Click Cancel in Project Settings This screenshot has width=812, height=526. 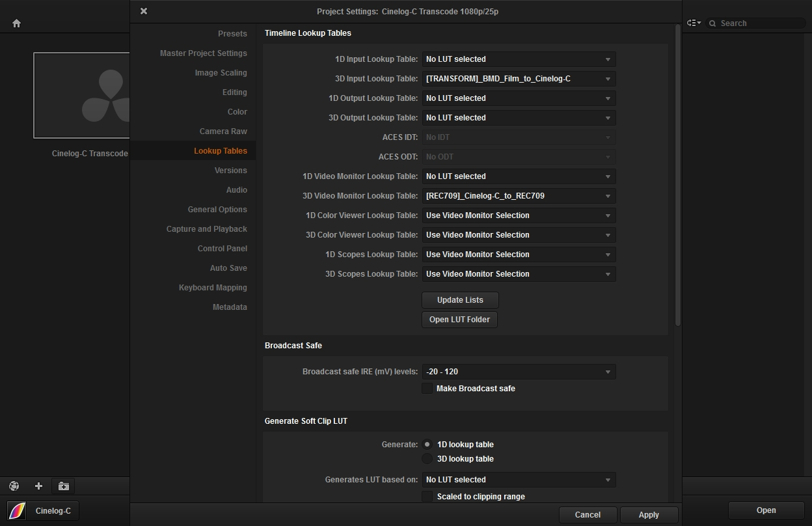588,515
